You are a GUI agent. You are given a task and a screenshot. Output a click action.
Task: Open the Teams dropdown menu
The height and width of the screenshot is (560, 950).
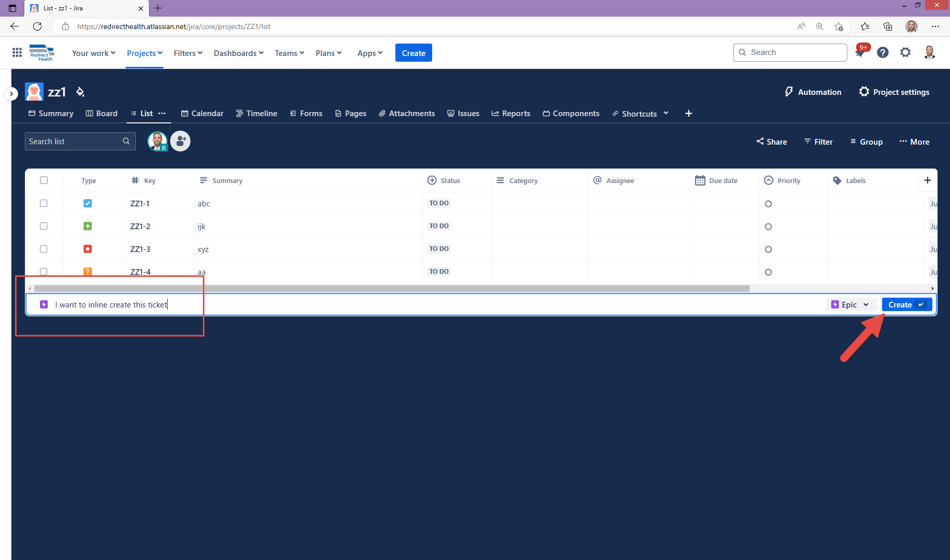(290, 53)
